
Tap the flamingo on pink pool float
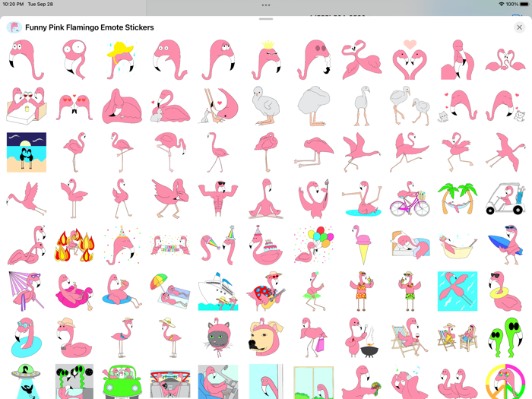click(74, 291)
